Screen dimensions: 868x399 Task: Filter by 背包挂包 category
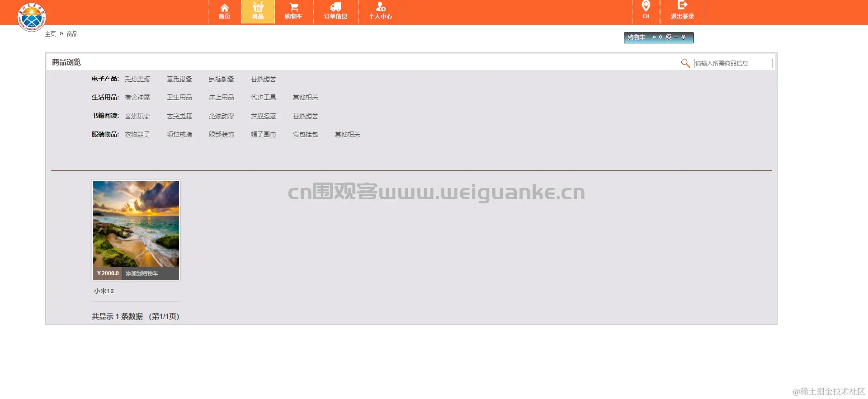click(306, 135)
